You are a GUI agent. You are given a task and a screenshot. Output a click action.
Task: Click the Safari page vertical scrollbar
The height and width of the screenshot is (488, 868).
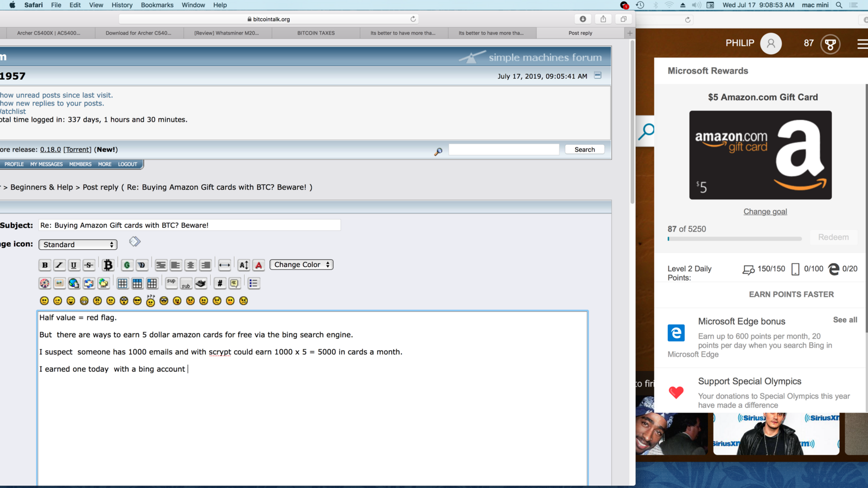(x=633, y=123)
